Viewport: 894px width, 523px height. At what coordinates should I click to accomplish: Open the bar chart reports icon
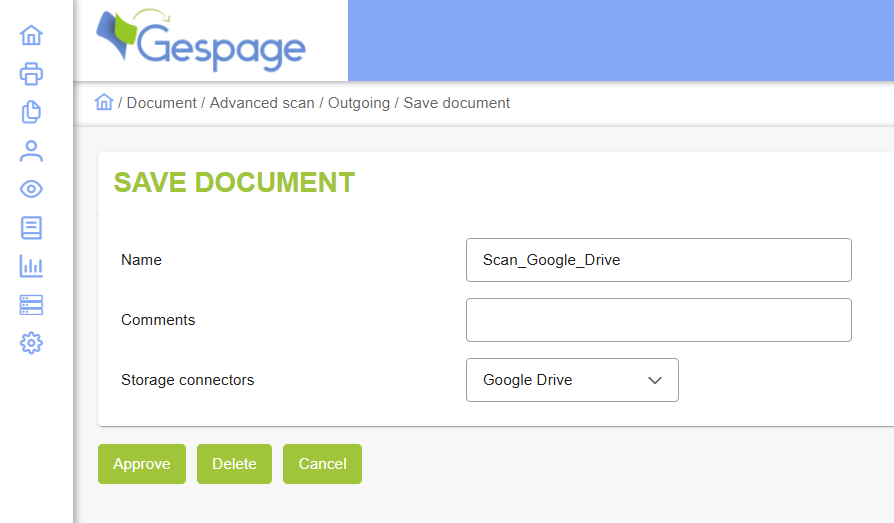pos(31,266)
